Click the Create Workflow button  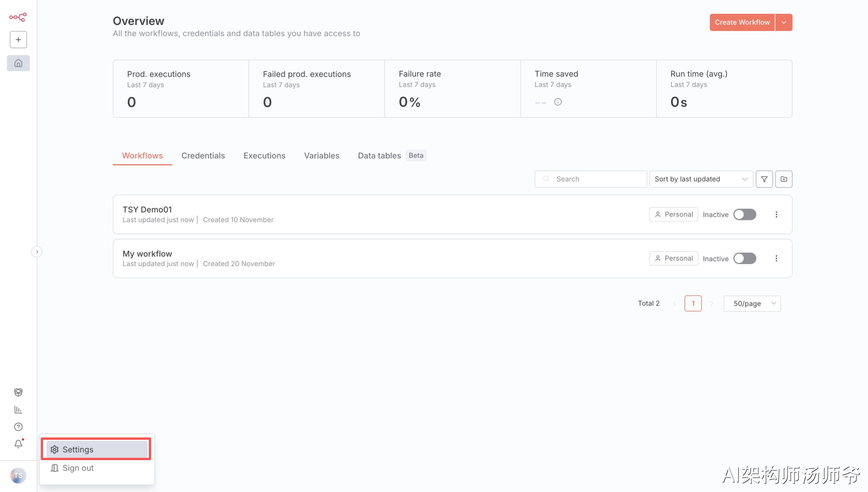click(x=742, y=23)
